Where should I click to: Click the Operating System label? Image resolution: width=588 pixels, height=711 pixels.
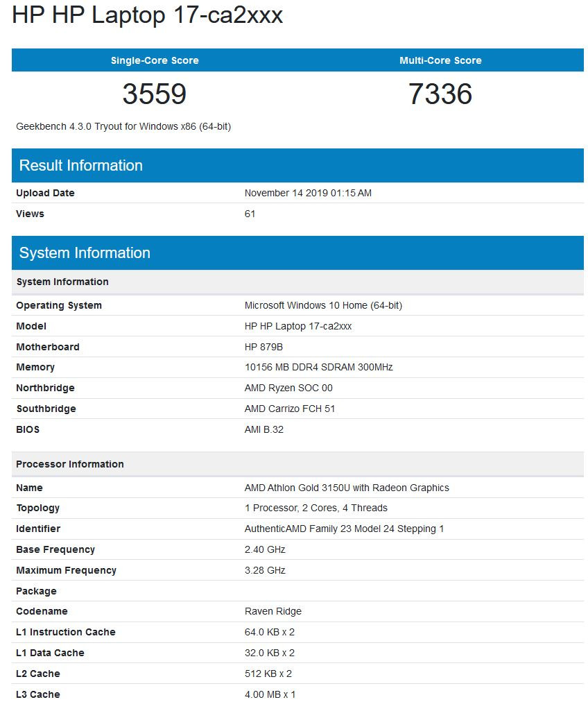pos(59,305)
